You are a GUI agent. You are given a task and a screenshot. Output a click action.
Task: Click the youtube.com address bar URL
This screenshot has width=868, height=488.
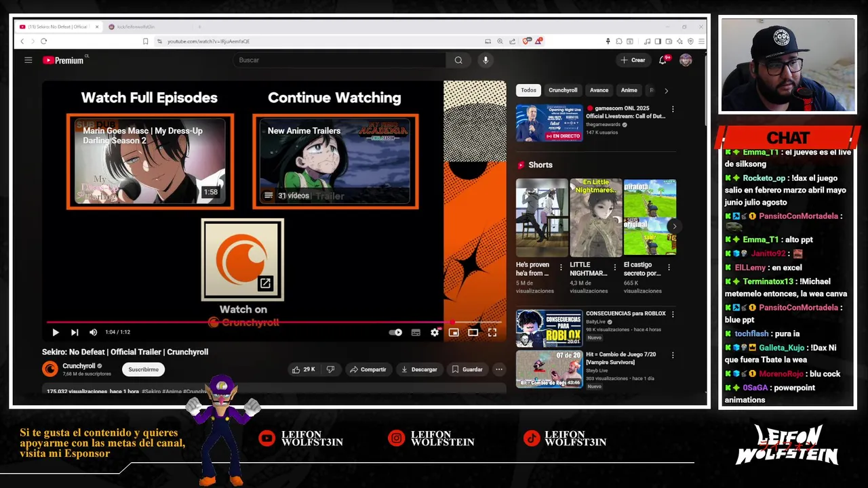click(x=208, y=41)
